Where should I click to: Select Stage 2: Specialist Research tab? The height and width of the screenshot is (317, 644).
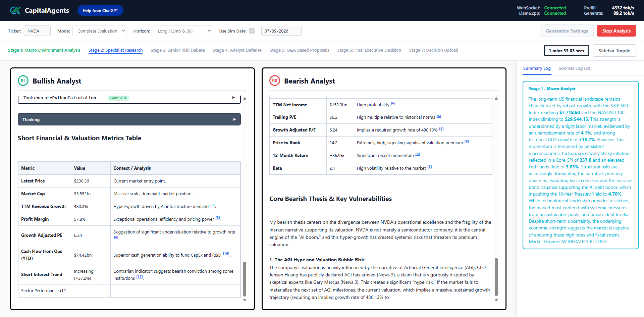(x=115, y=50)
